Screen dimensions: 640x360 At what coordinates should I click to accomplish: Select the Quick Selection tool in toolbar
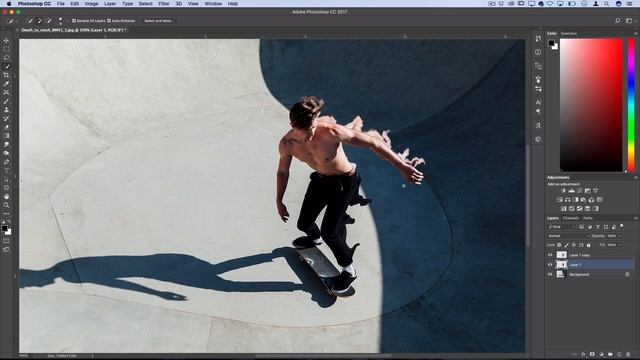tap(6, 67)
